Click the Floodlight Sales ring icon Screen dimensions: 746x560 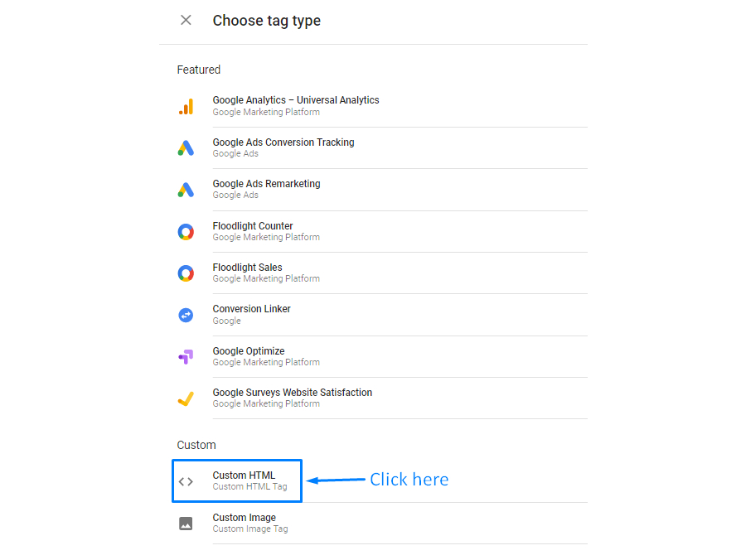pos(186,273)
